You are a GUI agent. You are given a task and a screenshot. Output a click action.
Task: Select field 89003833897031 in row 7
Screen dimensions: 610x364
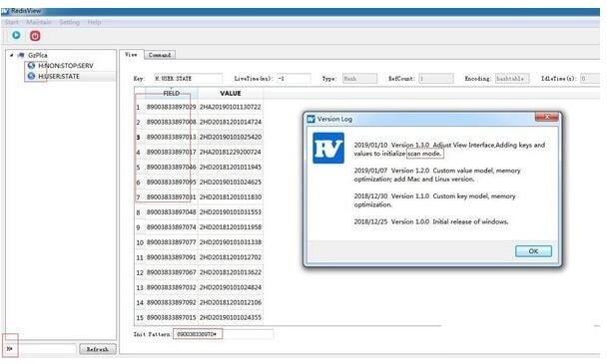tap(171, 196)
